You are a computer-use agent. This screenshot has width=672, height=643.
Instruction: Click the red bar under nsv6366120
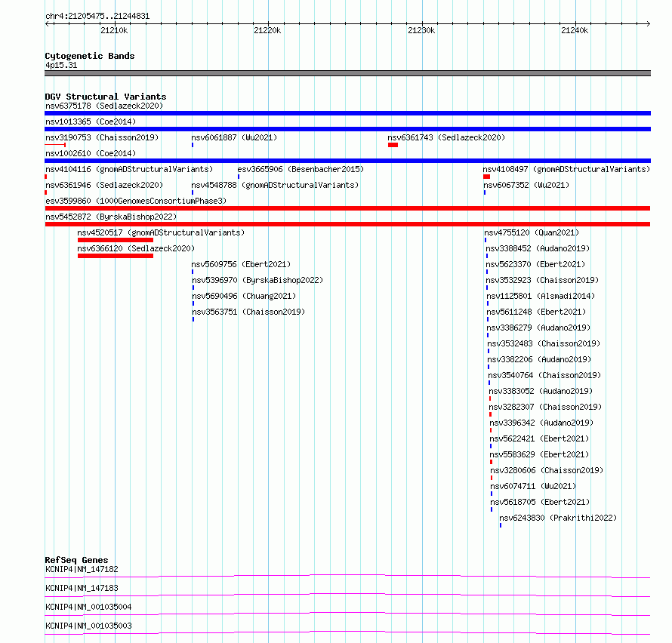pyautogui.click(x=116, y=256)
